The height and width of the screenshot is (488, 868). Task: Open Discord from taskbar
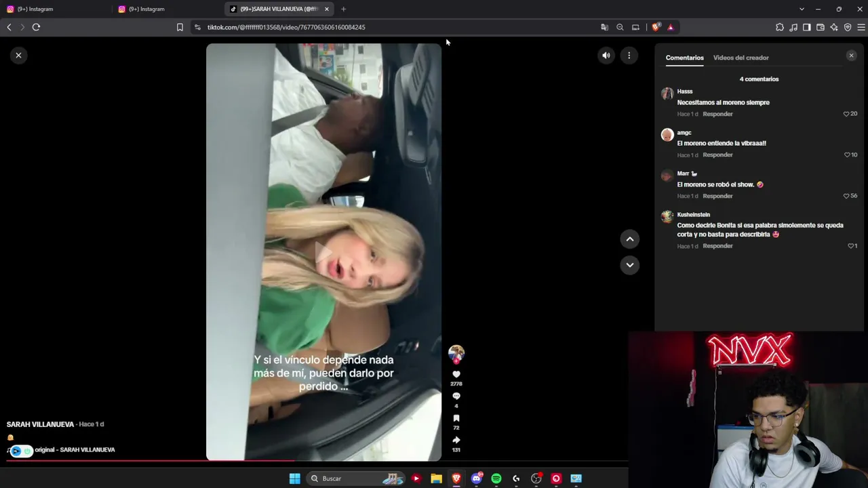coord(477,479)
